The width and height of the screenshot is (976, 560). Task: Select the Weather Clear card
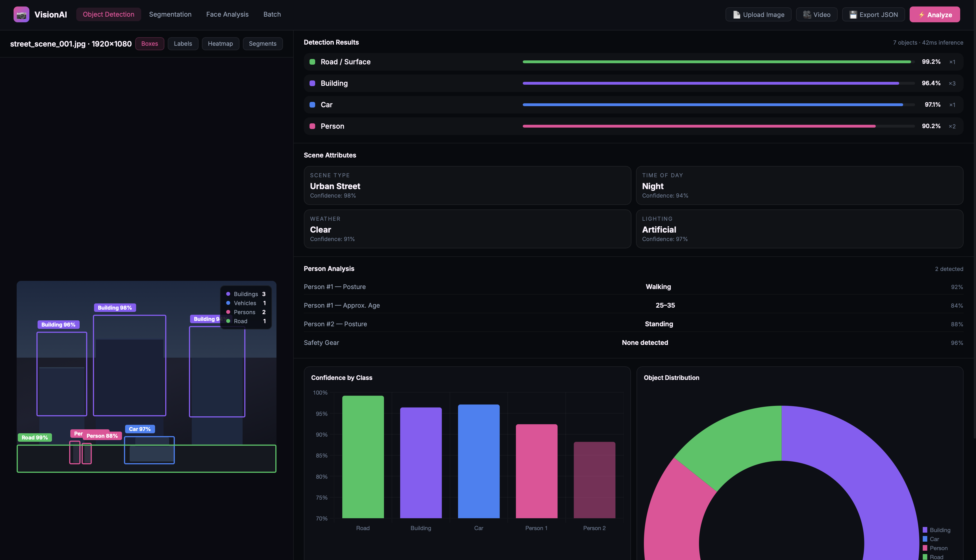[x=467, y=229]
